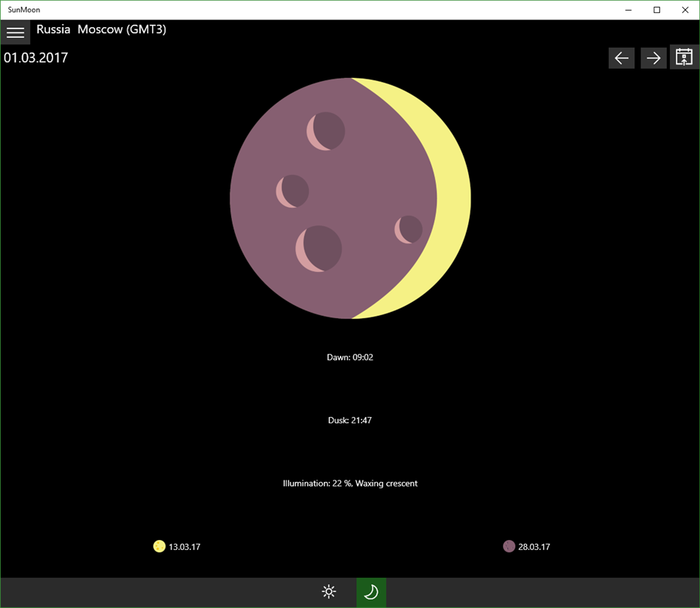The height and width of the screenshot is (608, 700).
Task: Click the Illumination: 22% text
Action: [x=350, y=483]
